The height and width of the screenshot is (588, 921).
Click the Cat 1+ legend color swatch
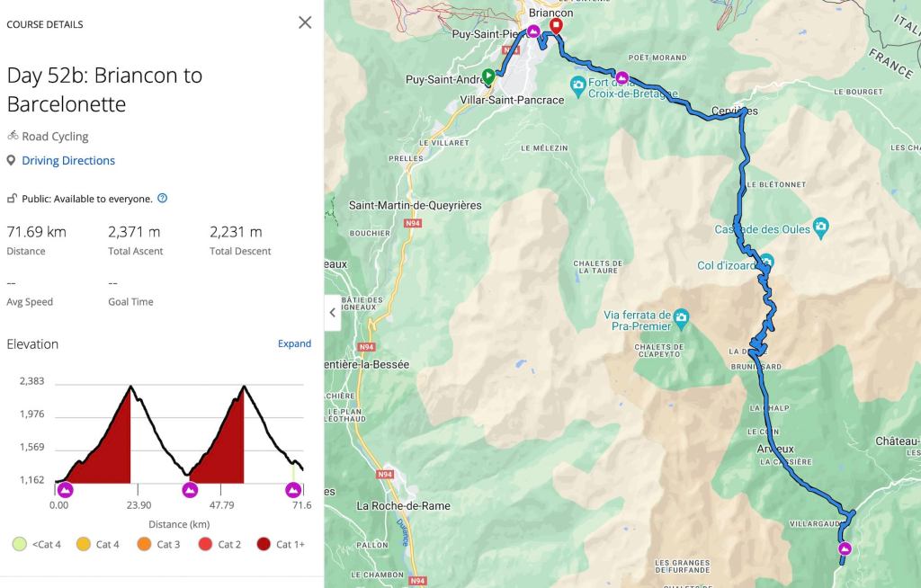tap(264, 544)
